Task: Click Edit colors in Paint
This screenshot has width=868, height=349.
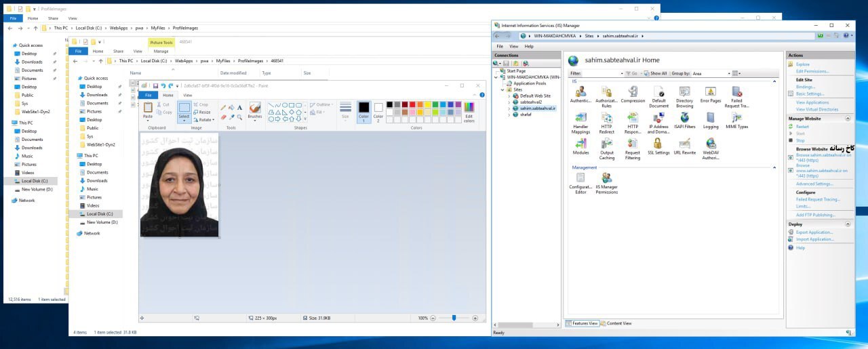Action: pyautogui.click(x=469, y=111)
